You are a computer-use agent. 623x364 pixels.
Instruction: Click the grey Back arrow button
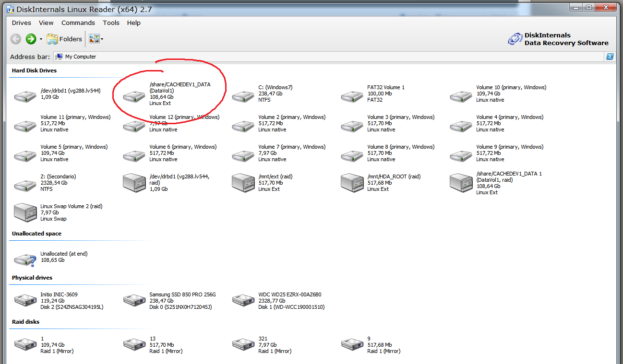16,39
